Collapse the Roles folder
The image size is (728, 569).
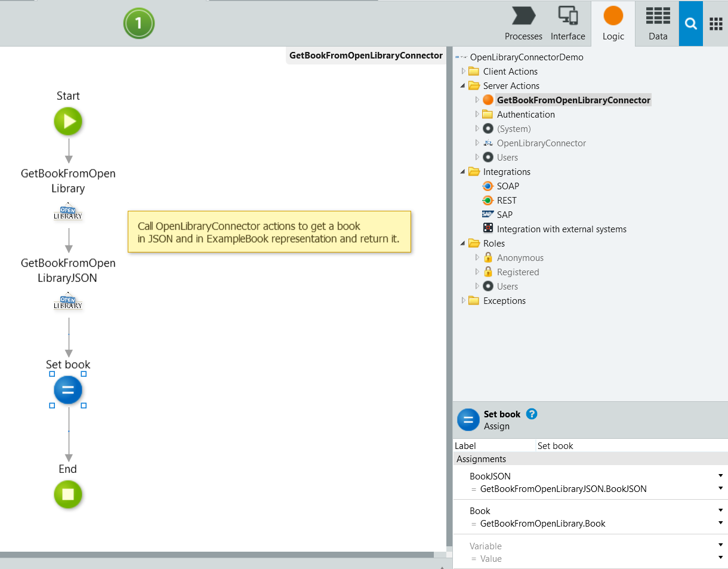pyautogui.click(x=463, y=243)
